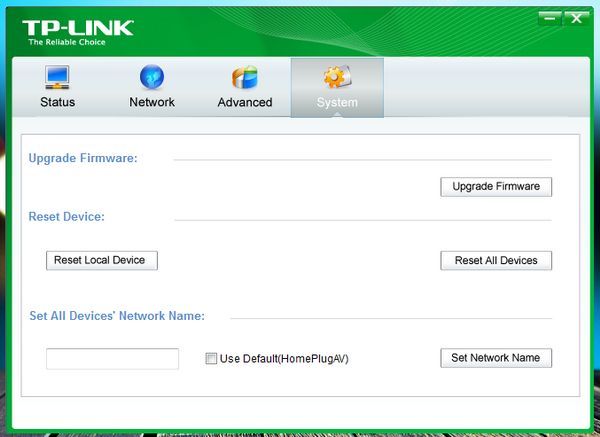
Task: Click the Advanced pie chart icon
Action: pos(245,77)
